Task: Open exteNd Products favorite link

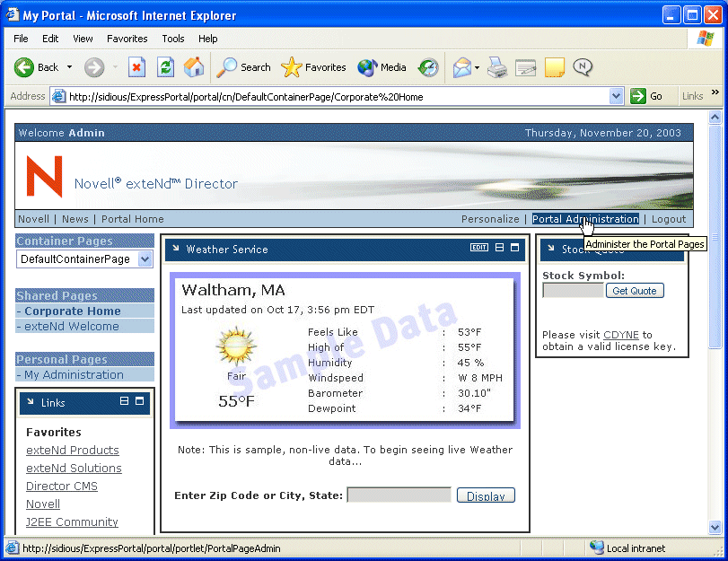Action: pos(73,450)
